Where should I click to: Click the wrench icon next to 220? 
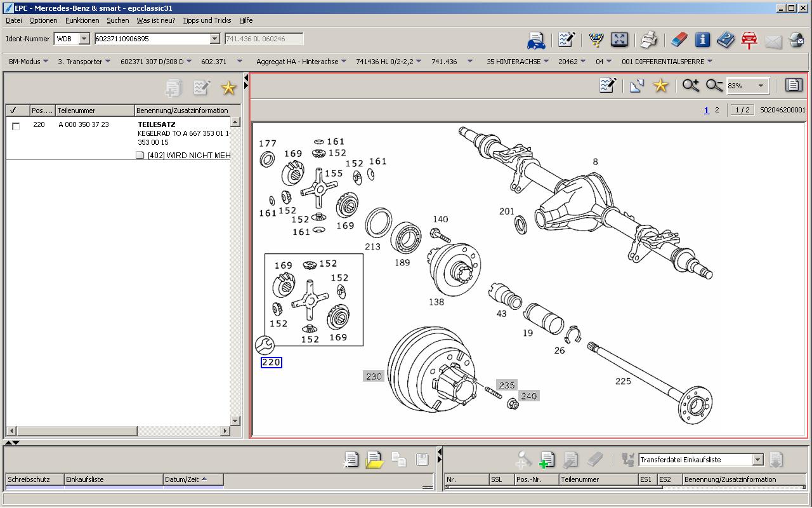265,345
